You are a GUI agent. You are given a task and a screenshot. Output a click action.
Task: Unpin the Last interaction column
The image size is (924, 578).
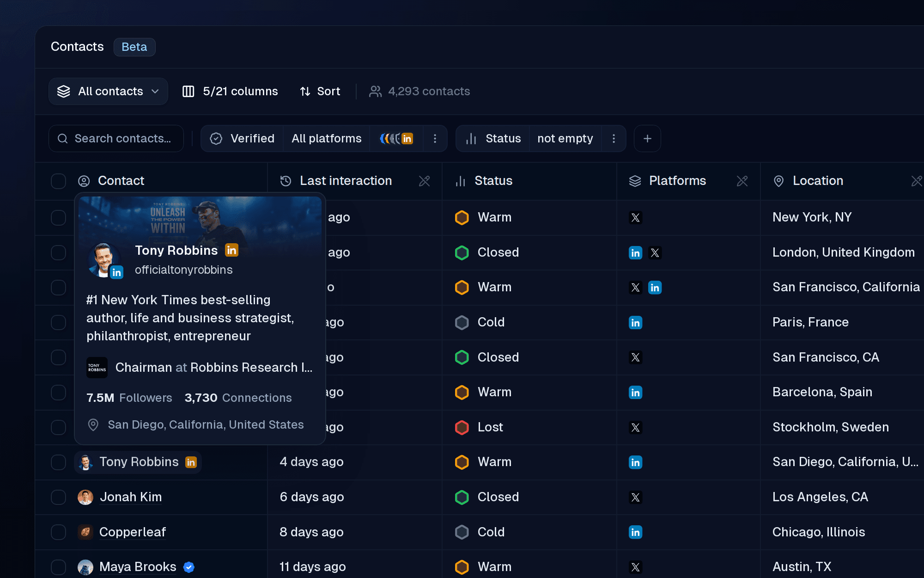pyautogui.click(x=424, y=181)
